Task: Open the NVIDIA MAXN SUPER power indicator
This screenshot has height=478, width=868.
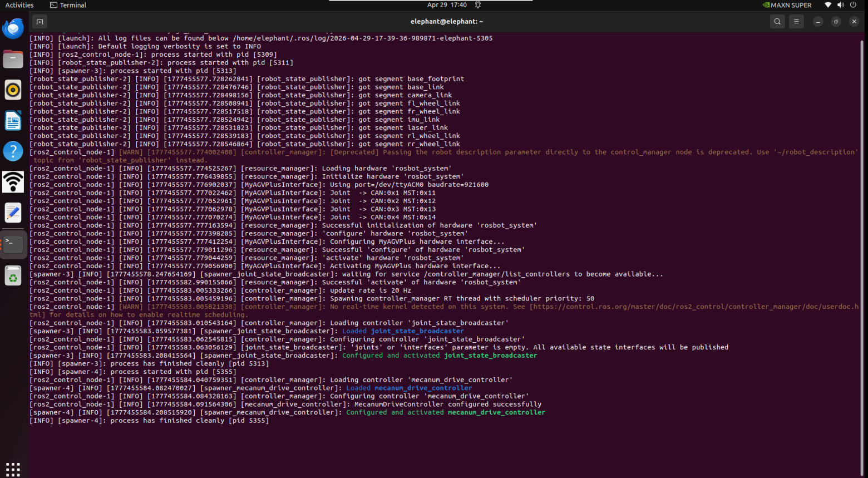Action: [x=787, y=5]
